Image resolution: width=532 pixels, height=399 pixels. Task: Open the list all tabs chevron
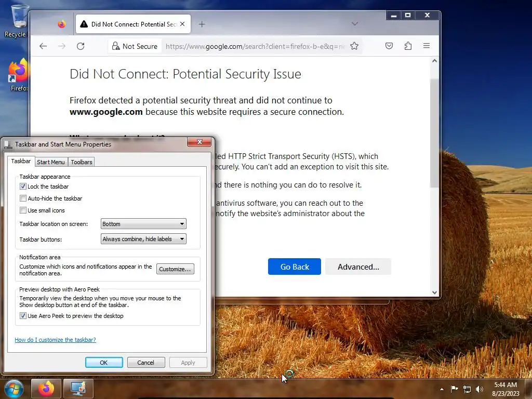(x=354, y=24)
